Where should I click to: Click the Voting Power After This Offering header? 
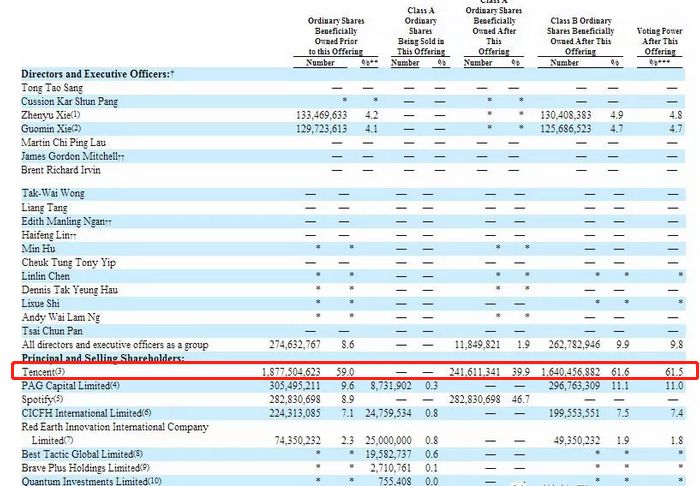point(660,38)
